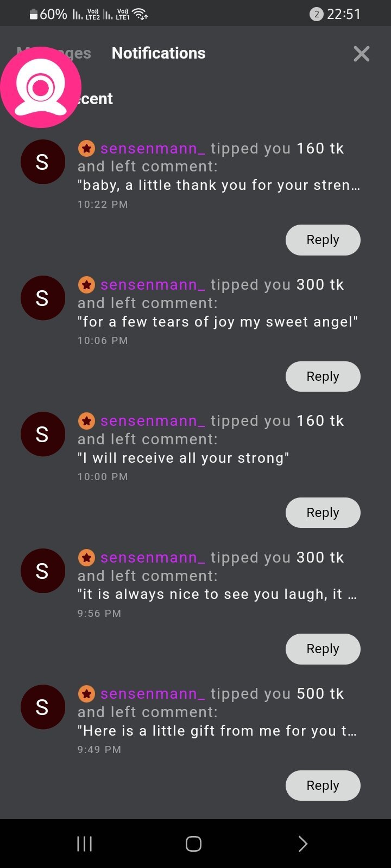Image resolution: width=391 pixels, height=868 pixels.
Task: Expand truncated comment 'Here is a little gift'
Action: click(x=217, y=731)
